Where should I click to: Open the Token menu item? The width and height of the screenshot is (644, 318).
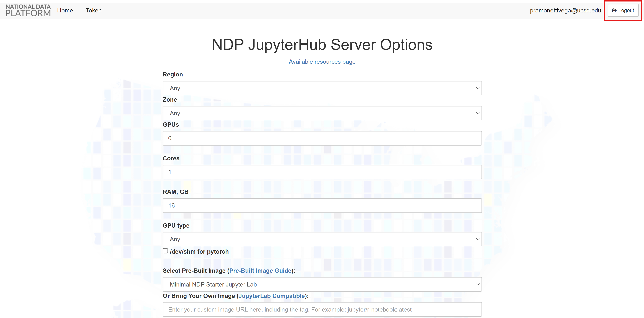point(94,11)
